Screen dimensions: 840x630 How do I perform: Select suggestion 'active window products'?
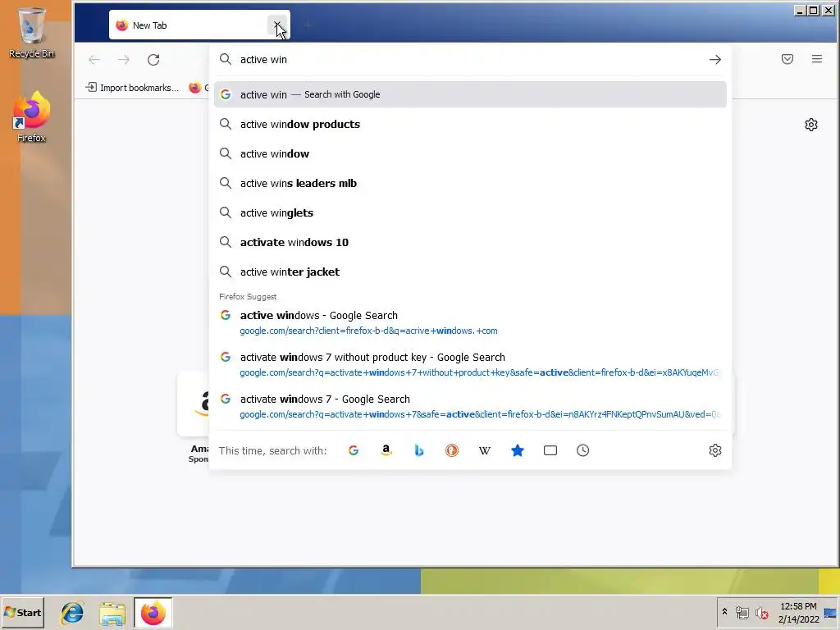pos(470,125)
